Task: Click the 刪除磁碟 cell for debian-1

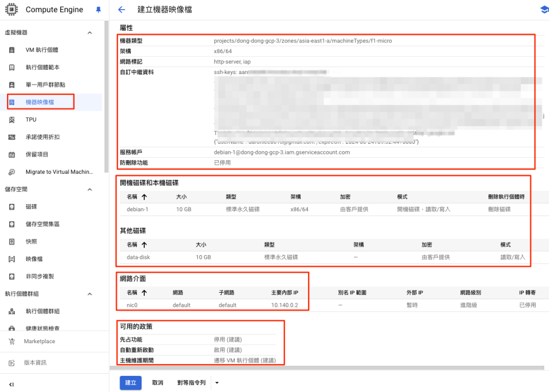Action: (500, 210)
